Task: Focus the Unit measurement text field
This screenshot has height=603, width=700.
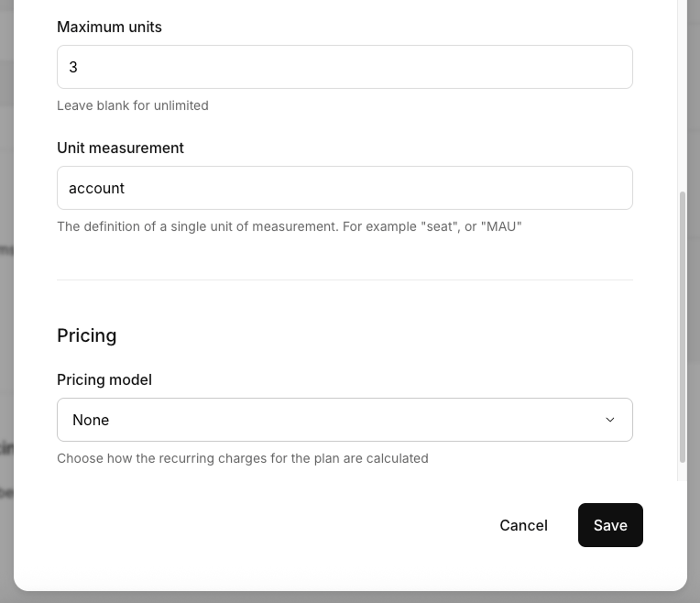Action: [345, 188]
